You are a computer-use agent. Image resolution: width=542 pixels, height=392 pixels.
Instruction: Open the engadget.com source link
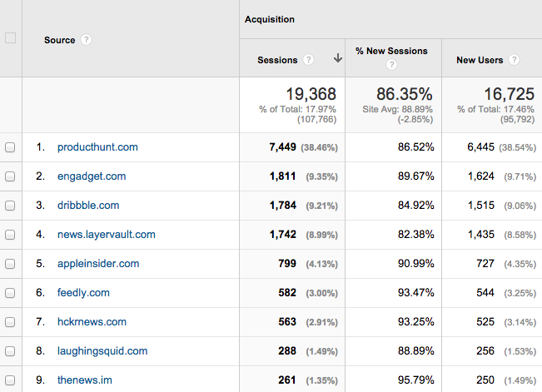(92, 176)
